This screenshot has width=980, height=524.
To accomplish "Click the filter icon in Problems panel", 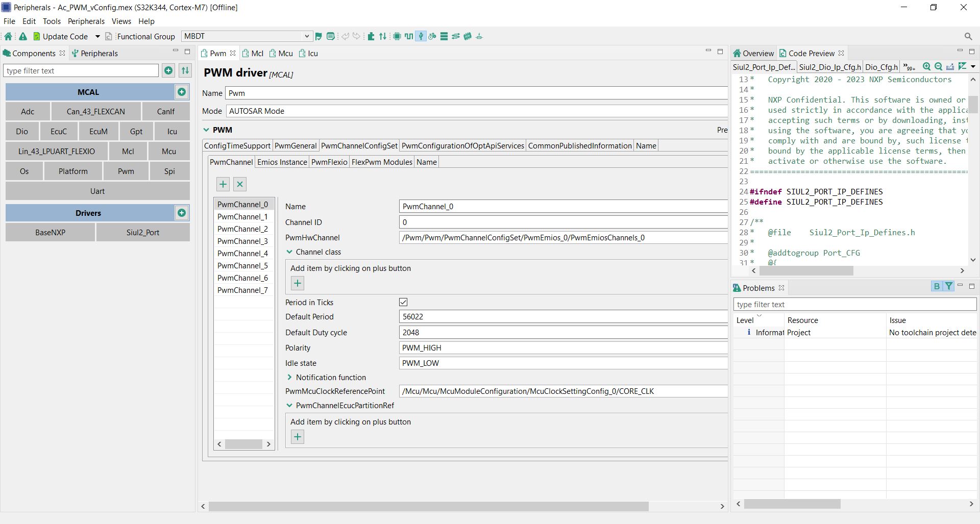I will pos(948,286).
